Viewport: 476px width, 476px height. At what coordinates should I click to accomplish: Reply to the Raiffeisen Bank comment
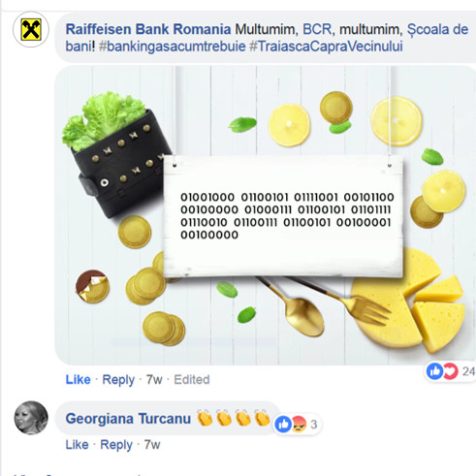[x=118, y=380]
